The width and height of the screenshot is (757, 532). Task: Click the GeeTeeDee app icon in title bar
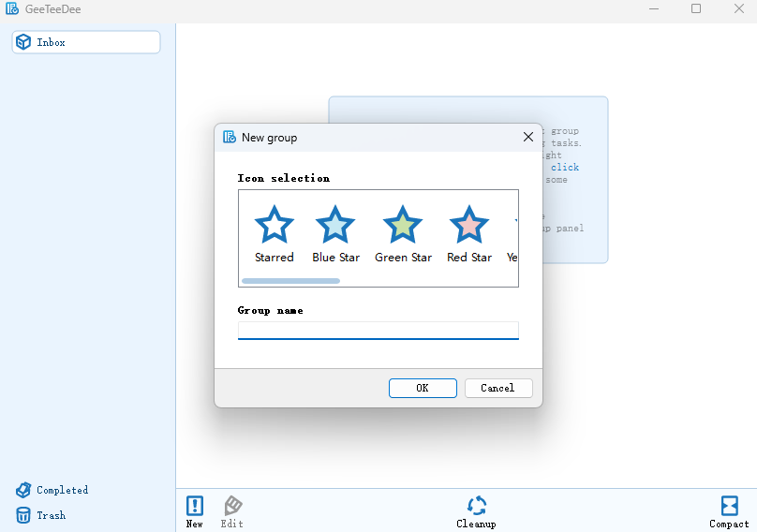(x=12, y=8)
